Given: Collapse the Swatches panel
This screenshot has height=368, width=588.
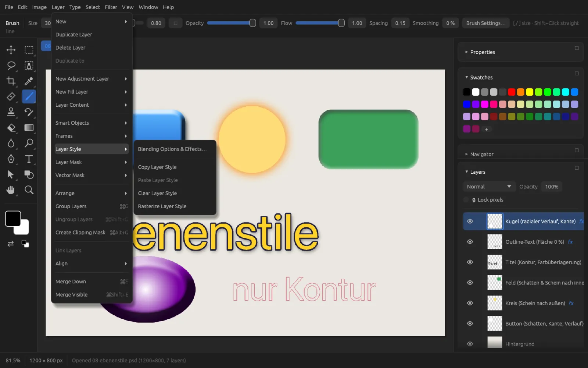Looking at the screenshot, I should click(x=466, y=77).
